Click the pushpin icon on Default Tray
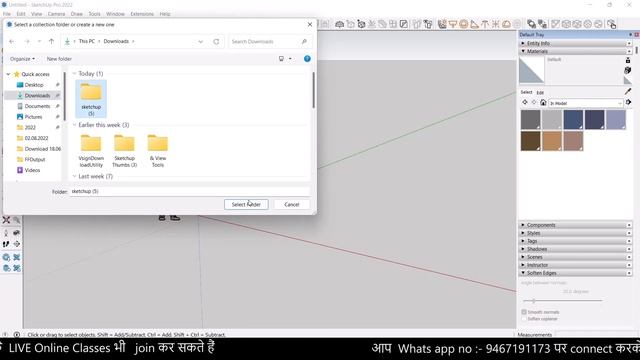 [630, 35]
